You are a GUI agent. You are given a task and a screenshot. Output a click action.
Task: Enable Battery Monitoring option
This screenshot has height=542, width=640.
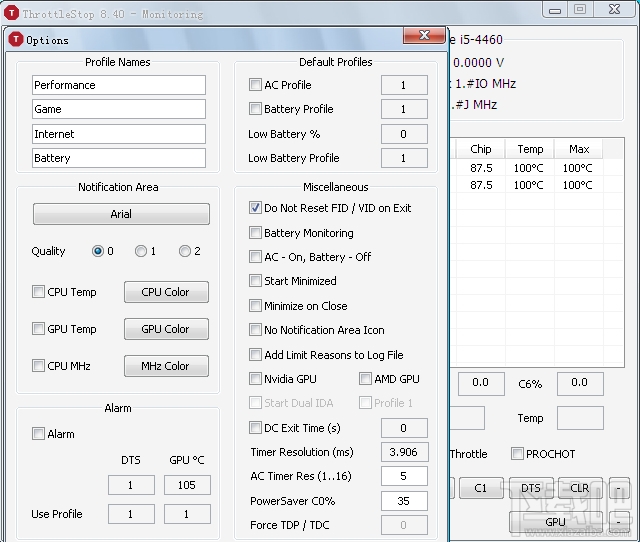point(256,233)
